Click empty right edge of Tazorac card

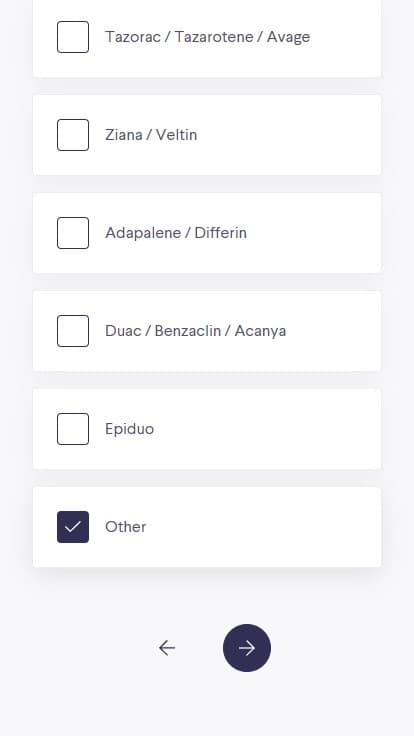point(352,37)
